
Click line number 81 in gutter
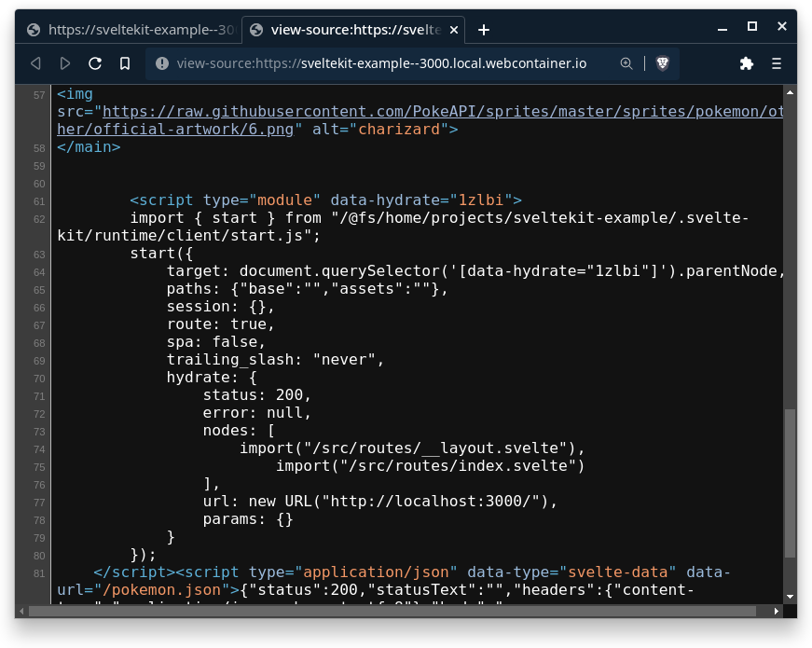pyautogui.click(x=39, y=573)
